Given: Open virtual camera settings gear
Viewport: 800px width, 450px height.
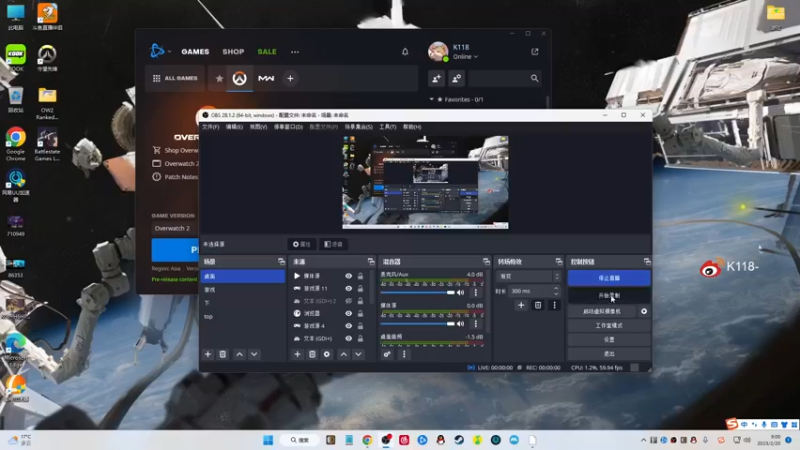Looking at the screenshot, I should pos(644,311).
